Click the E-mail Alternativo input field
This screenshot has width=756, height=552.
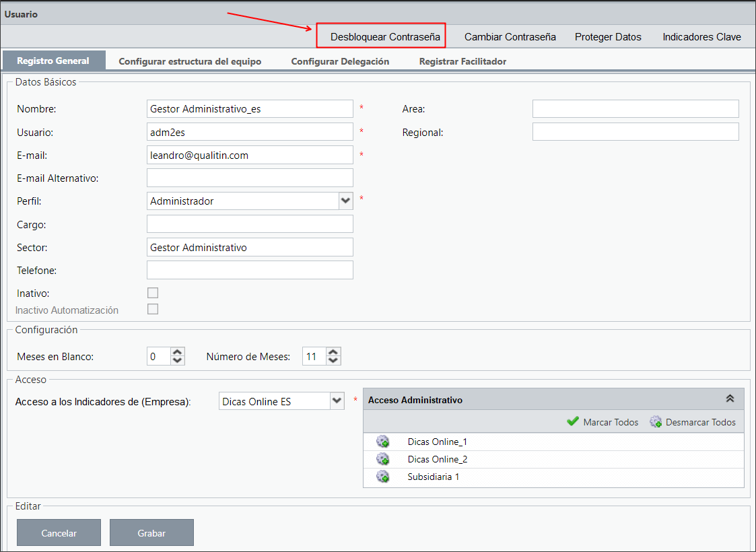[x=250, y=178]
